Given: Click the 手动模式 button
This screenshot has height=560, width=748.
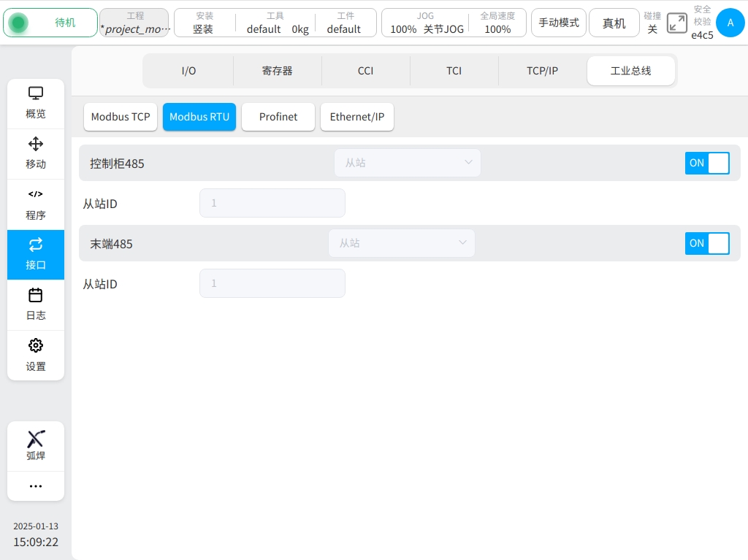Looking at the screenshot, I should click(x=559, y=23).
